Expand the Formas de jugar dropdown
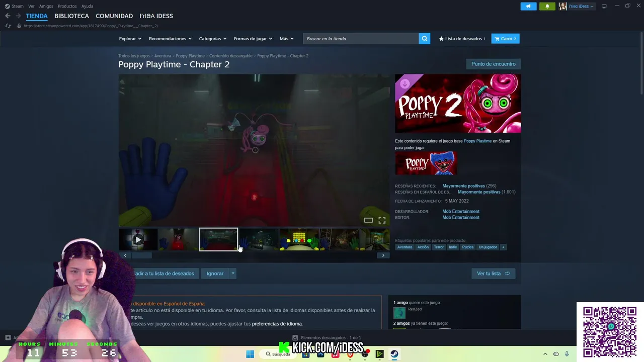Screen dimensions: 644x362 [253, 39]
